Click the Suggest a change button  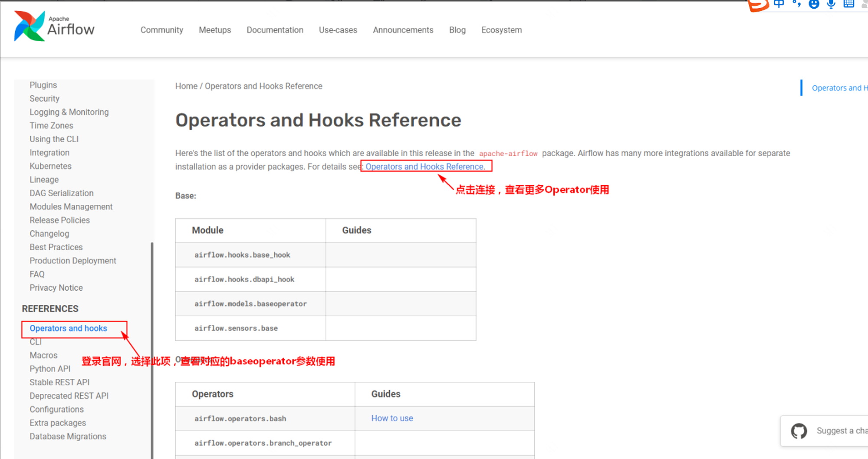click(x=824, y=431)
